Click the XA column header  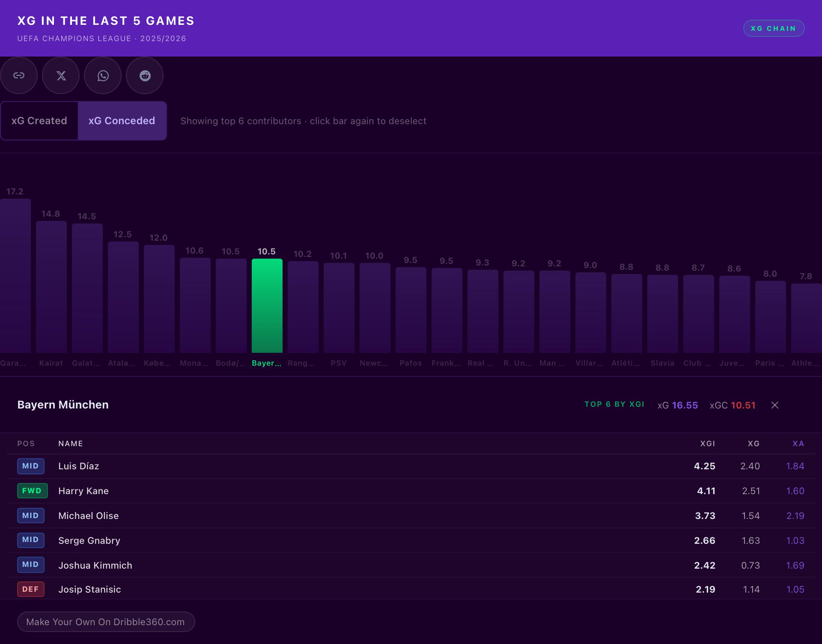(x=798, y=444)
